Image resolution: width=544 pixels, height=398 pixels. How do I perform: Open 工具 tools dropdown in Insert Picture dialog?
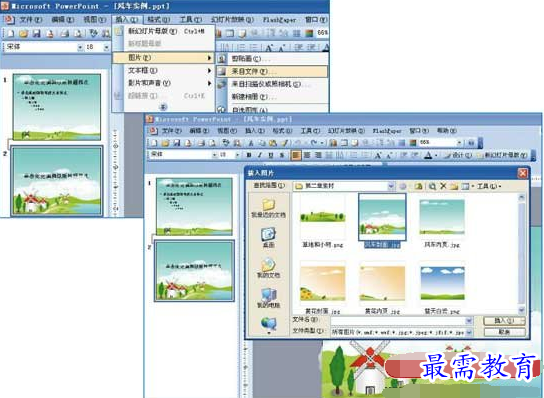[488, 186]
